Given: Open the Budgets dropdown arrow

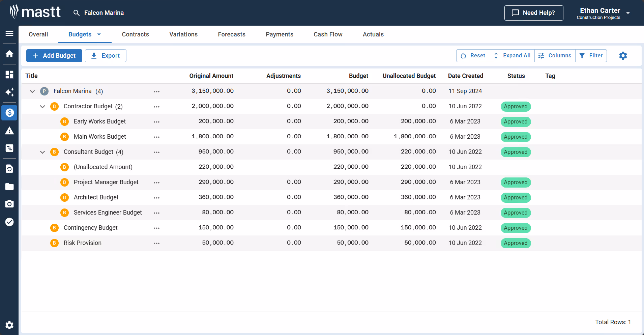Looking at the screenshot, I should tap(98, 34).
